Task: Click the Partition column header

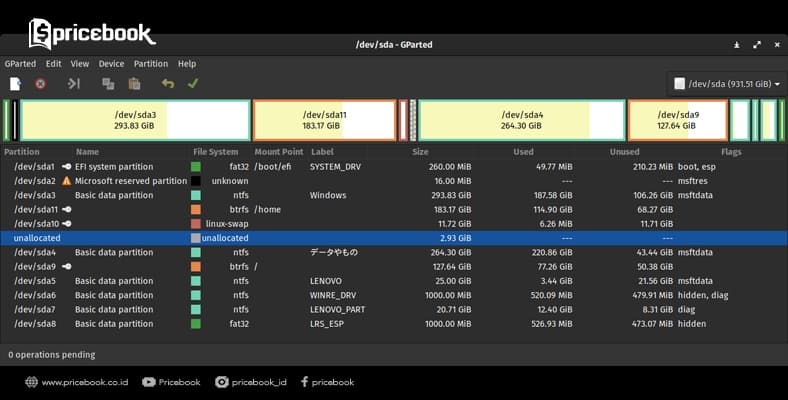Action: click(22, 152)
